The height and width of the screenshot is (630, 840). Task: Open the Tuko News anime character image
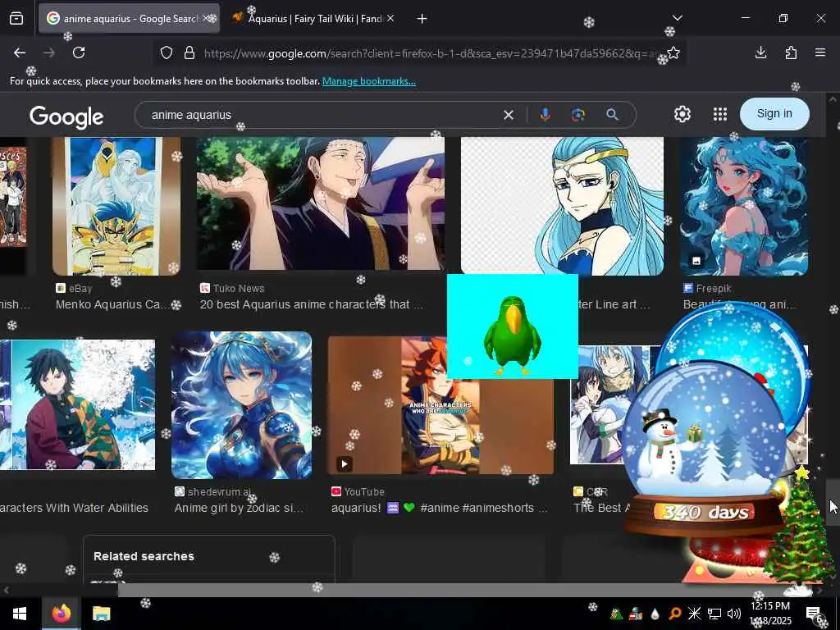coord(321,203)
